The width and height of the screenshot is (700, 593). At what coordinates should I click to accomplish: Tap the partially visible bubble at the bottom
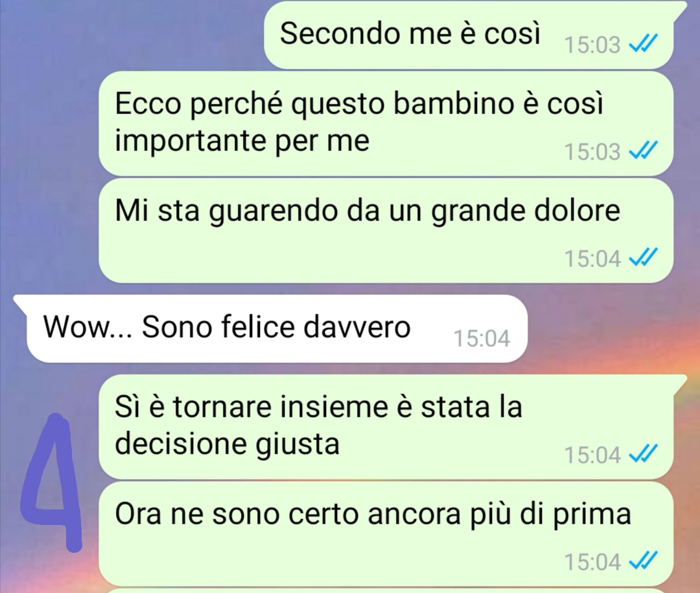coord(386,591)
